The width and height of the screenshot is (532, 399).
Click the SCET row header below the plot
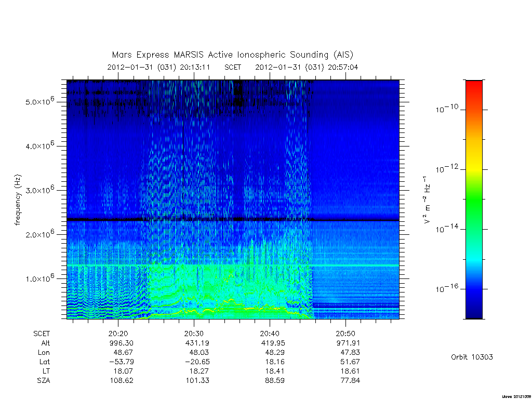pyautogui.click(x=42, y=334)
